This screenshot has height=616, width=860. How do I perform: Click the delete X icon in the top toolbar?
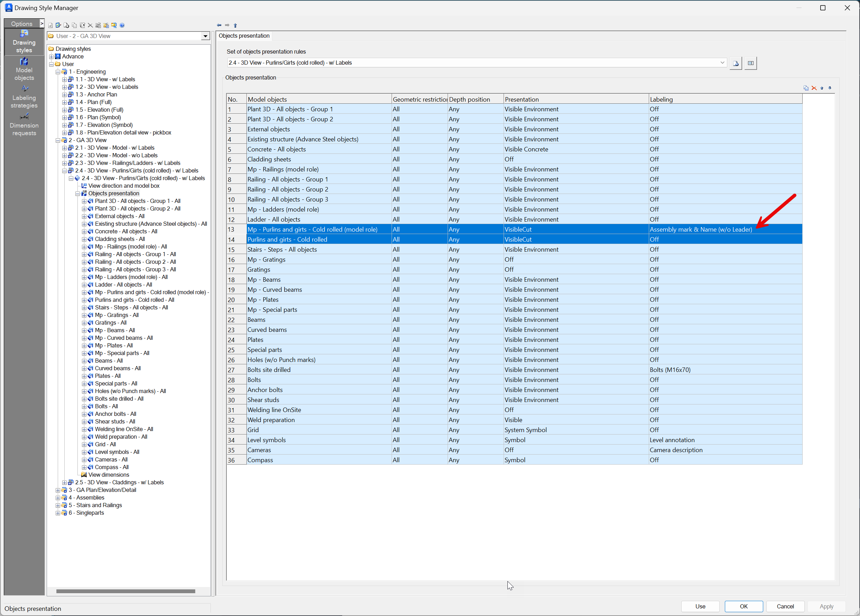90,25
